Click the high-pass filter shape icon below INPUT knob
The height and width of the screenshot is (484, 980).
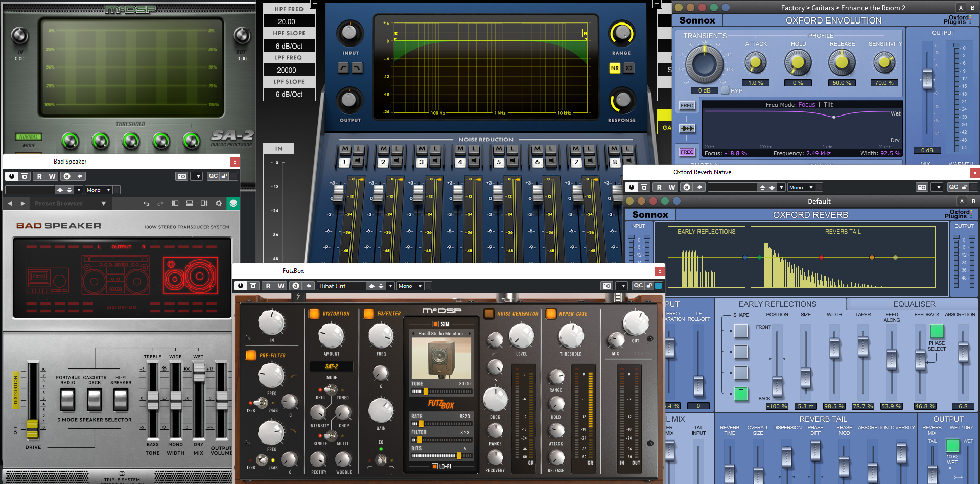click(343, 68)
